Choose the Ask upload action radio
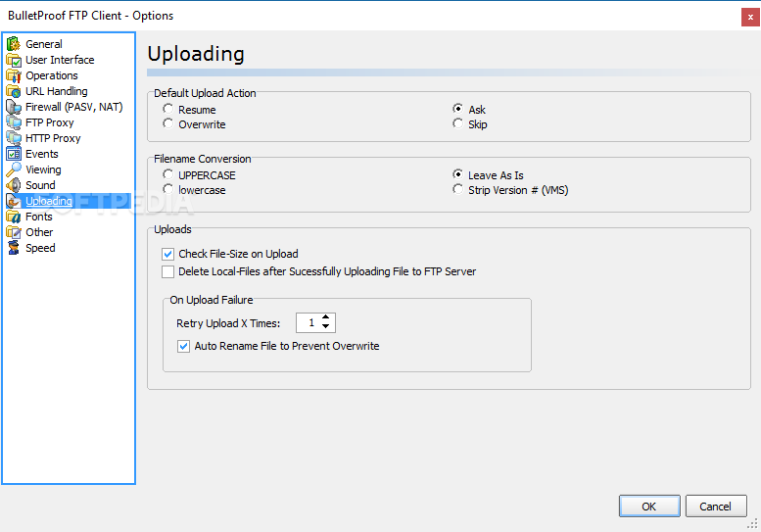 (x=457, y=108)
